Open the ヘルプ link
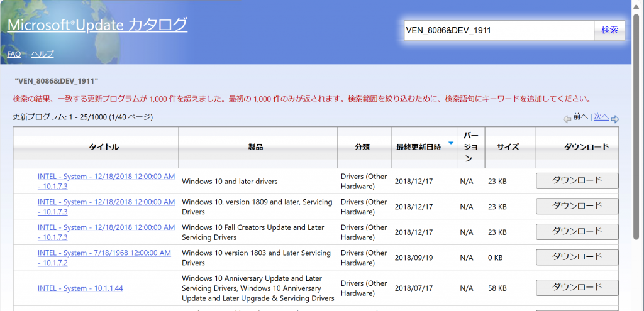644x311 pixels. click(x=42, y=54)
